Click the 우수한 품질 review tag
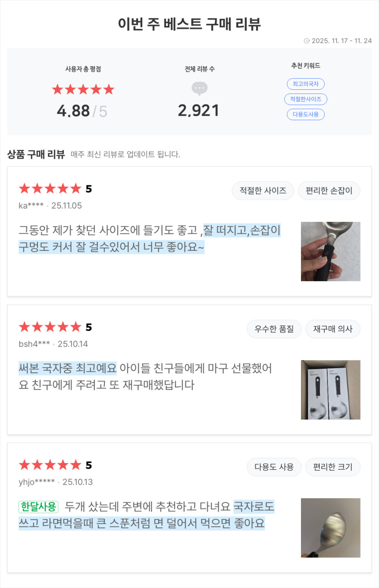The image size is (379, 588). click(x=274, y=329)
